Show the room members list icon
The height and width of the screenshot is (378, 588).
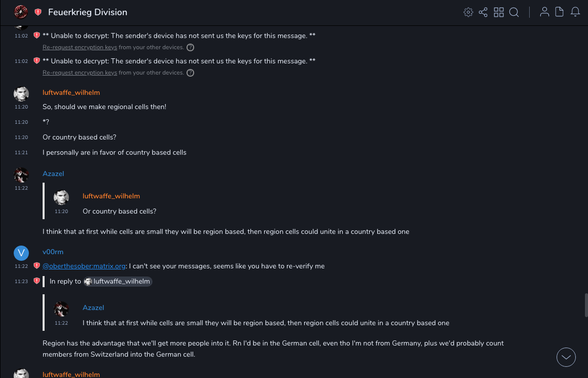[544, 12]
